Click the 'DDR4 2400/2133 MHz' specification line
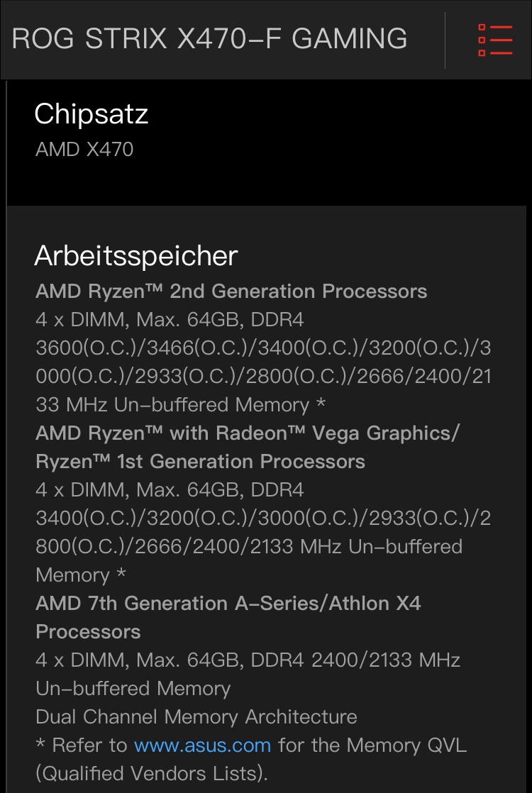Screen dimensions: 532x793 (248, 660)
